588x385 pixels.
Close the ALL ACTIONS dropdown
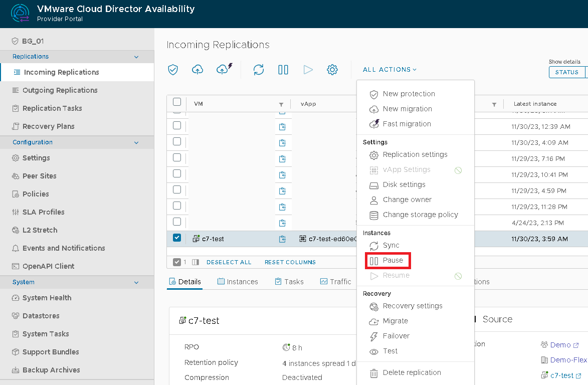[389, 70]
